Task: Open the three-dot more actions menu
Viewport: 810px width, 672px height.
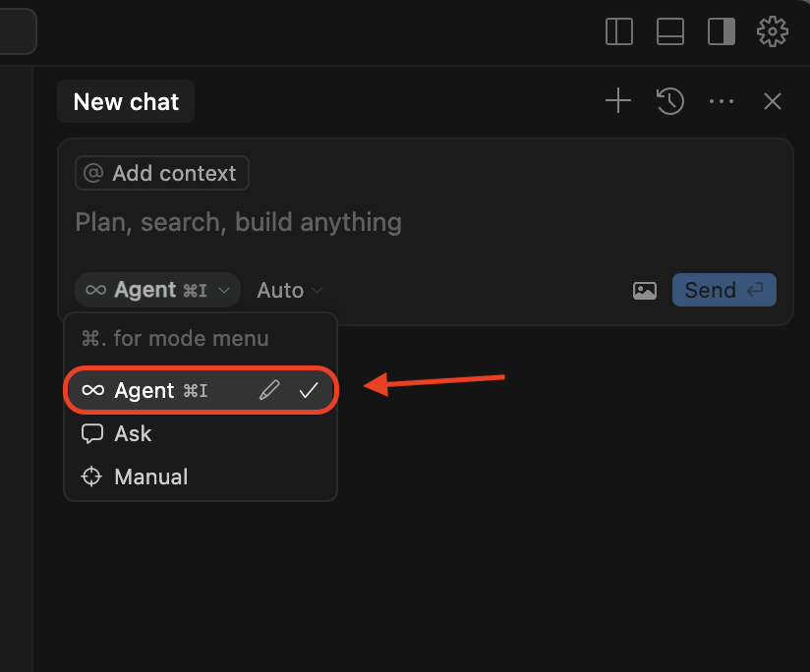Action: click(722, 101)
